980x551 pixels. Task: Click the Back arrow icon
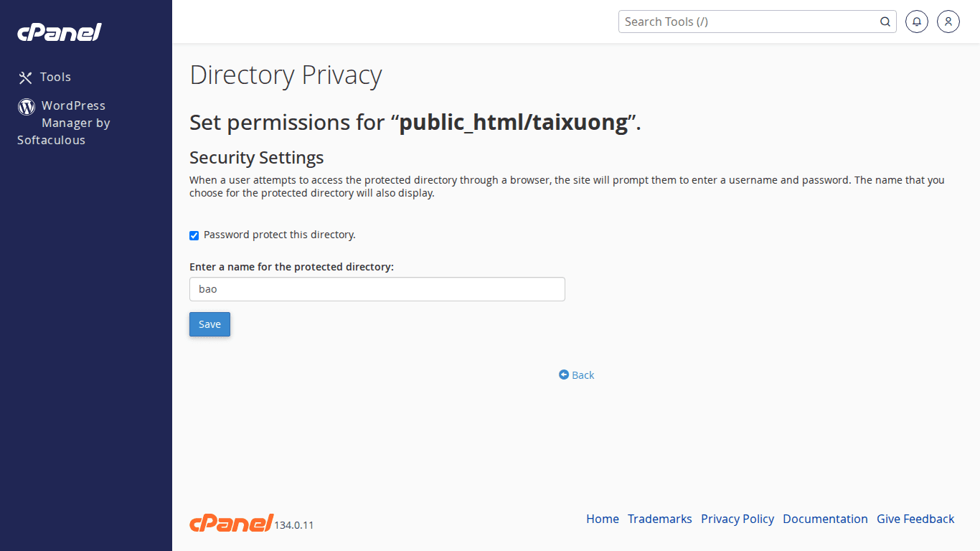point(564,375)
